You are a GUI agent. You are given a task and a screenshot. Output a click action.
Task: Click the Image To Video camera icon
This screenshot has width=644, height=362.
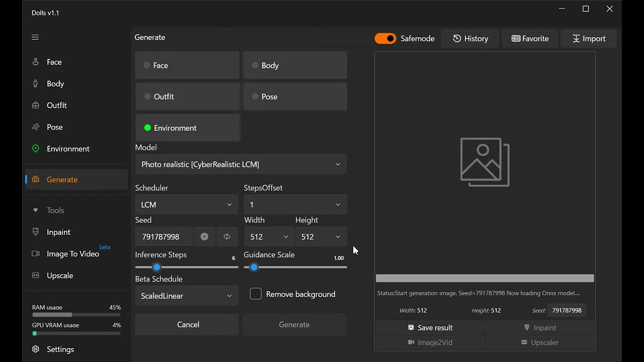[36, 253]
